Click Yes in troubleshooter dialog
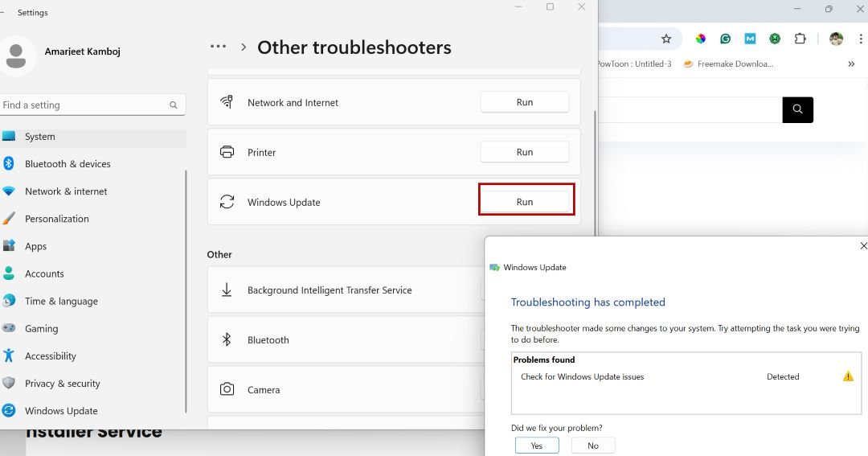This screenshot has width=868, height=456. coord(536,446)
